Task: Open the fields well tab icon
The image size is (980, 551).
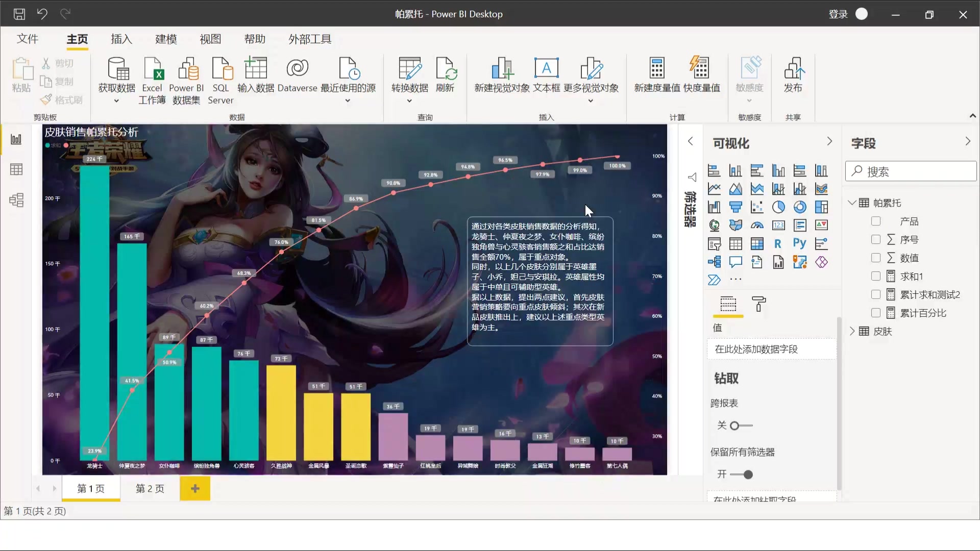Action: click(x=728, y=304)
